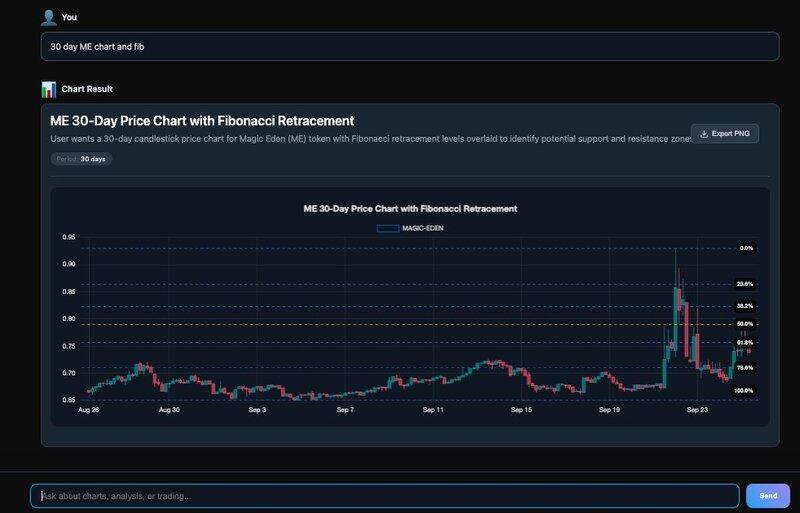Screen dimensions: 800x513
Task: Click the Sep 15 x-axis date label
Action: pos(521,409)
